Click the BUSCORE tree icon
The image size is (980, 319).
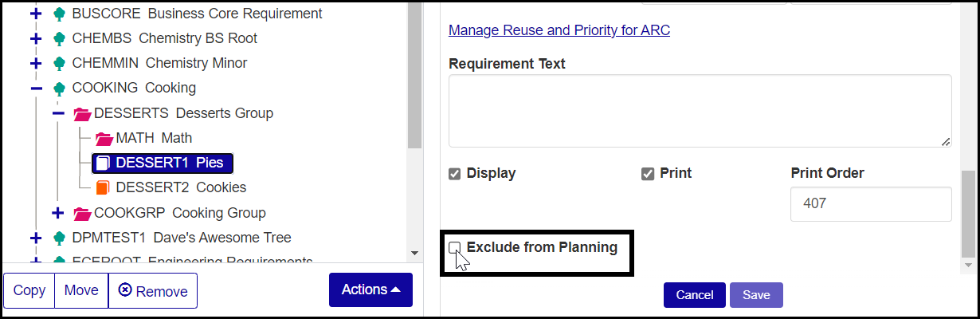pos(59,14)
